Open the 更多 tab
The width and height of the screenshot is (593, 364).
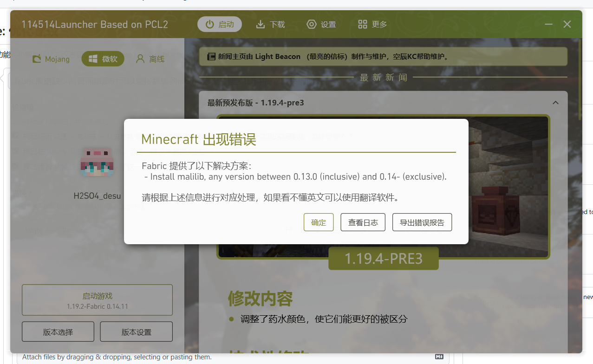[x=372, y=24]
